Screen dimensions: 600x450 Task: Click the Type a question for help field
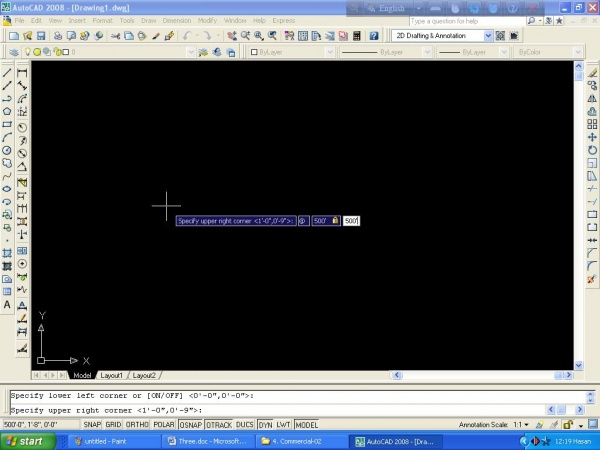pyautogui.click(x=467, y=21)
